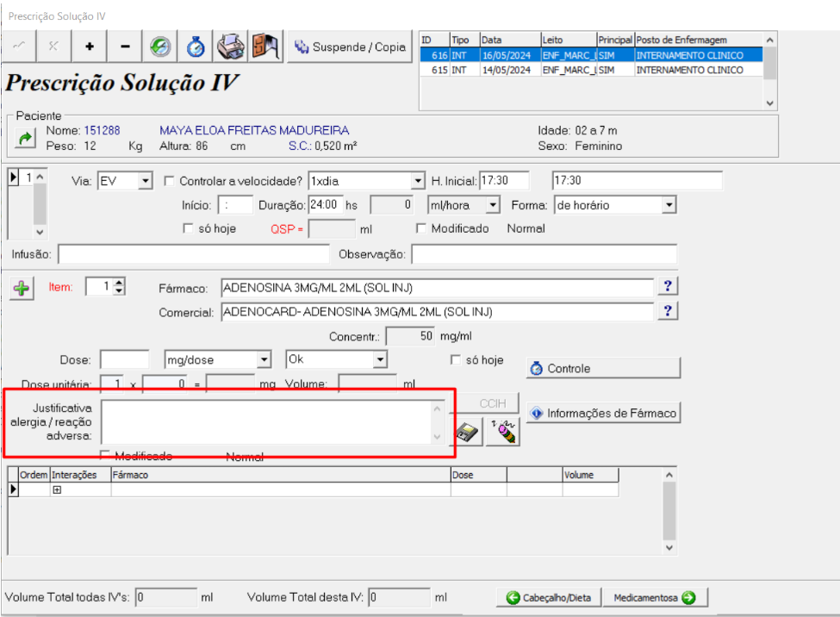Select admission row ID 615
840x617 pixels.
tap(591, 70)
